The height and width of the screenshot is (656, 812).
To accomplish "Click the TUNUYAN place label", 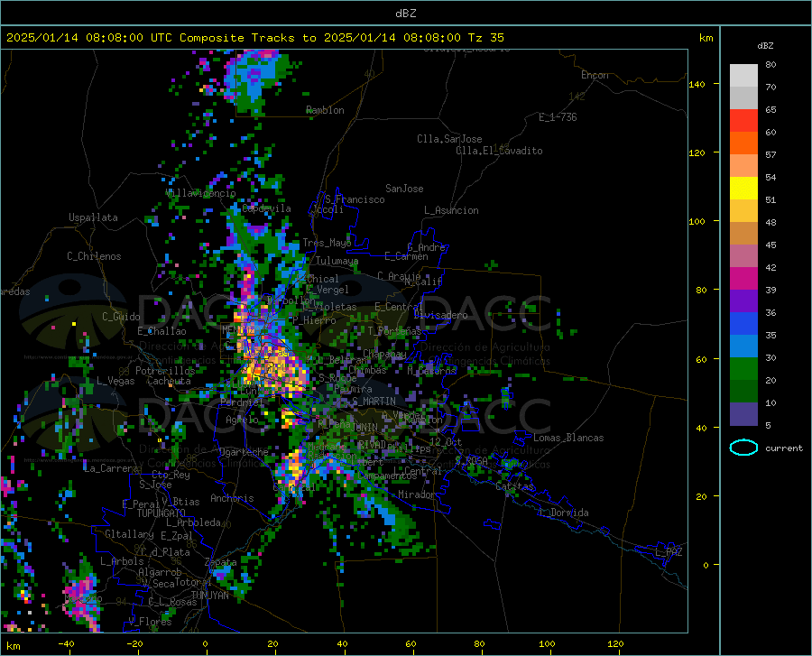I will click(x=209, y=596).
